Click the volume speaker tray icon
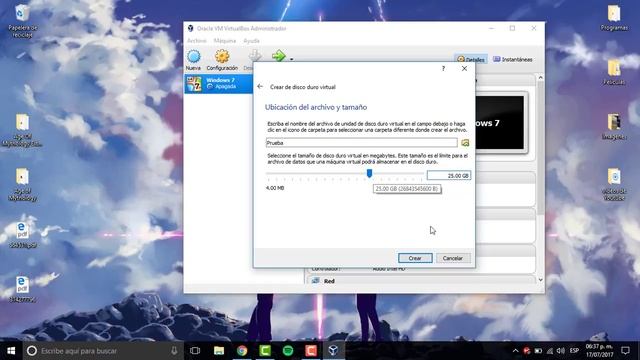The image size is (640, 360). coord(561,351)
